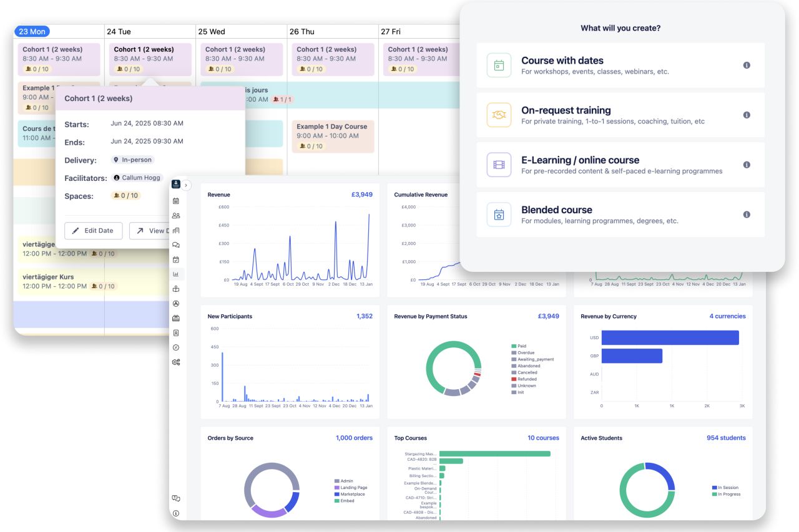The image size is (799, 532).
Task: Open the calendar icon in the sidebar
Action: click(x=176, y=201)
